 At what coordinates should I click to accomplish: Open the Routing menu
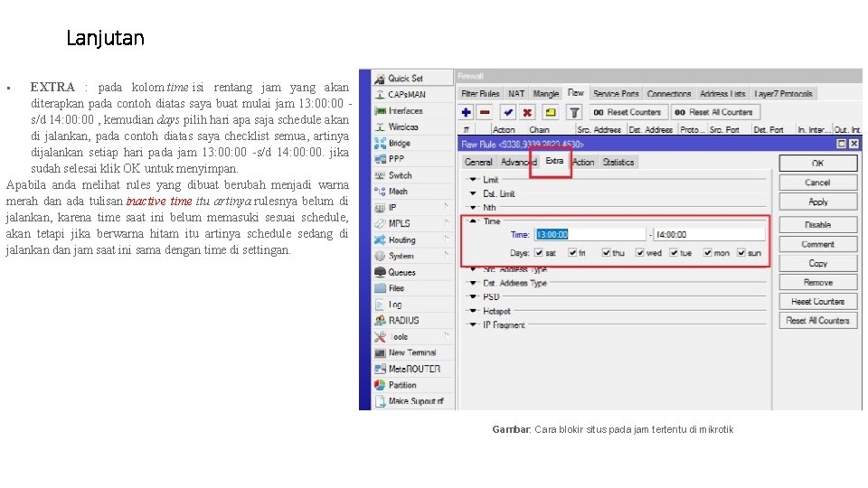click(x=412, y=239)
